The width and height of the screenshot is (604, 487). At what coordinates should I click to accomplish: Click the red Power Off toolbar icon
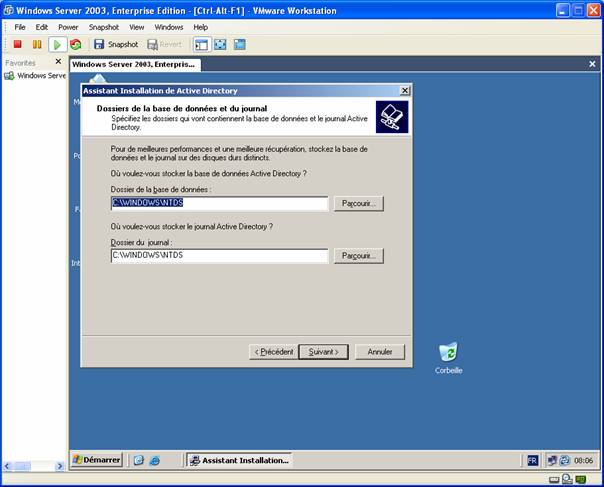pyautogui.click(x=17, y=44)
